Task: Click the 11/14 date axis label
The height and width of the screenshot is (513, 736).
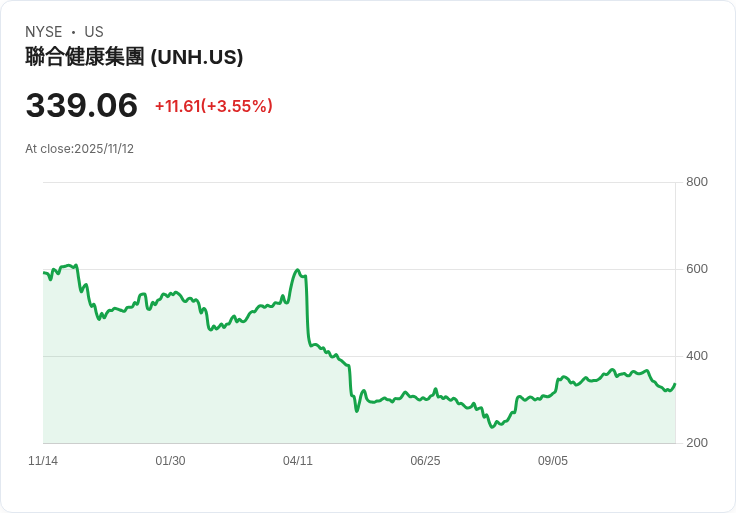Action: point(43,460)
